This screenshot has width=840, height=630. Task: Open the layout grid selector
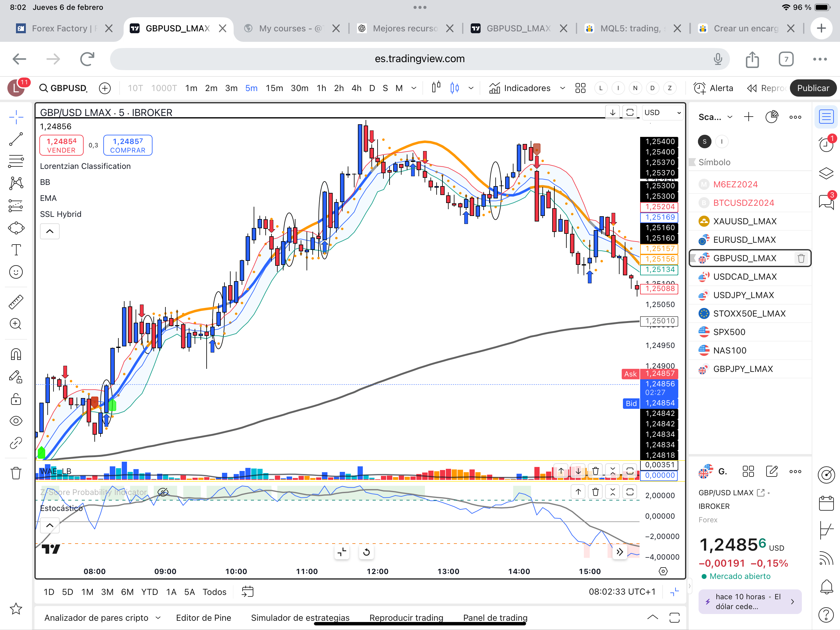pos(580,88)
